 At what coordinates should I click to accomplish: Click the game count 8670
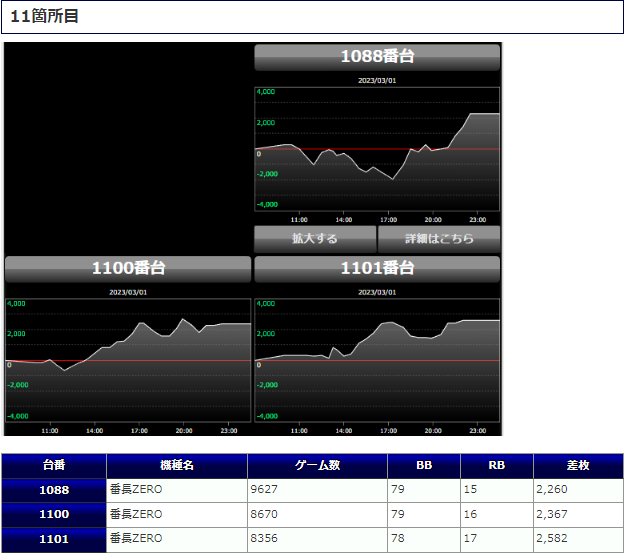click(x=264, y=515)
